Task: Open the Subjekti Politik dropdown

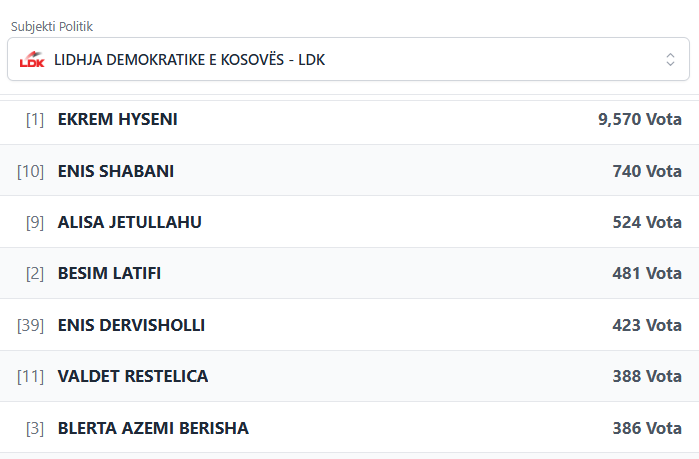Action: (348, 59)
